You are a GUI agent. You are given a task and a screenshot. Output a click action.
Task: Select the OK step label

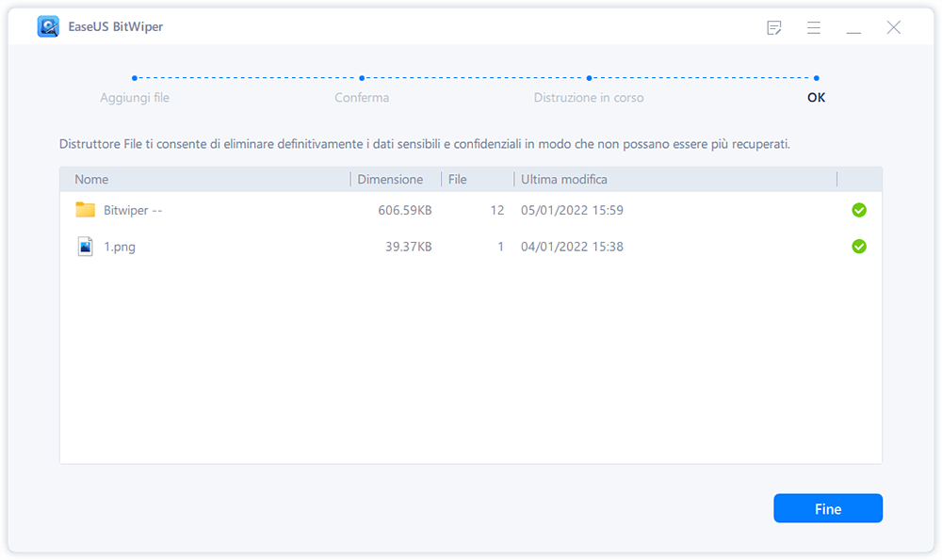816,97
